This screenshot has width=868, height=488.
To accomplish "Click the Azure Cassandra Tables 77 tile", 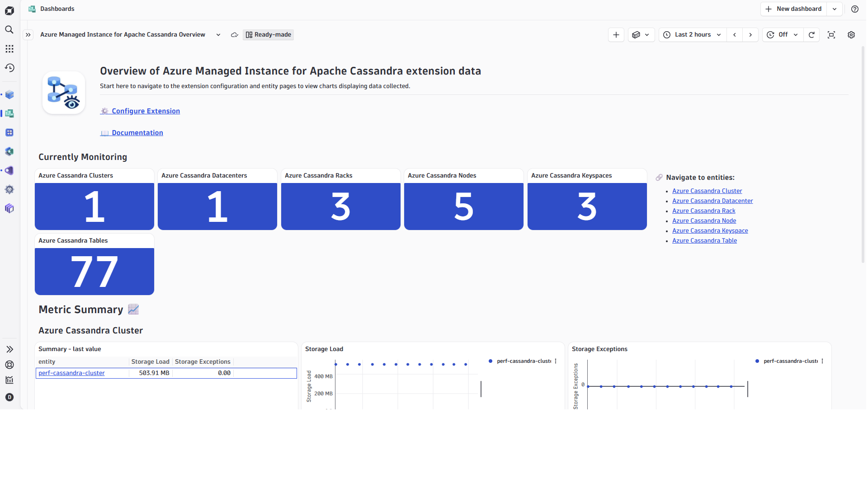I will (x=94, y=264).
